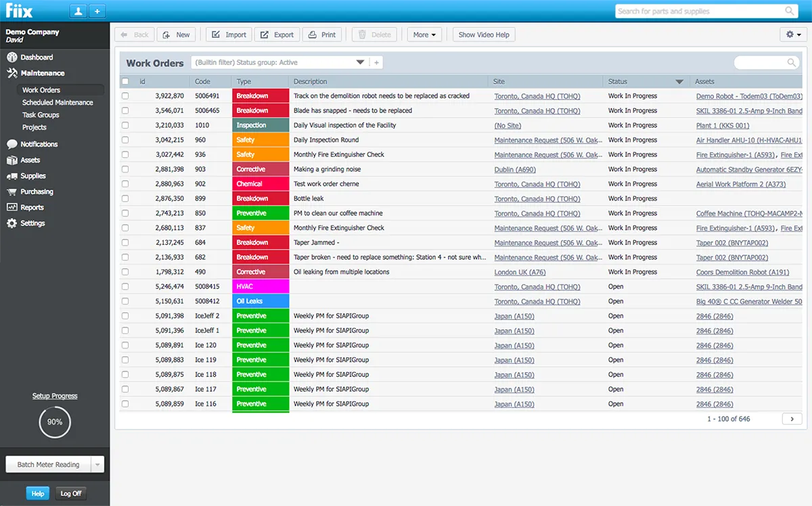Click the user profile icon in header
The image size is (812, 506).
[78, 11]
